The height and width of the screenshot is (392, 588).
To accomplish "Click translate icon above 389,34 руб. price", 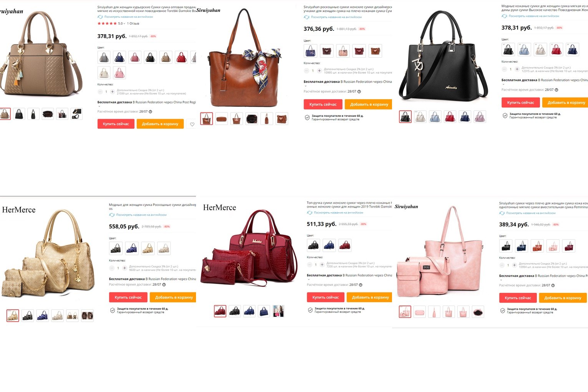I will point(502,213).
